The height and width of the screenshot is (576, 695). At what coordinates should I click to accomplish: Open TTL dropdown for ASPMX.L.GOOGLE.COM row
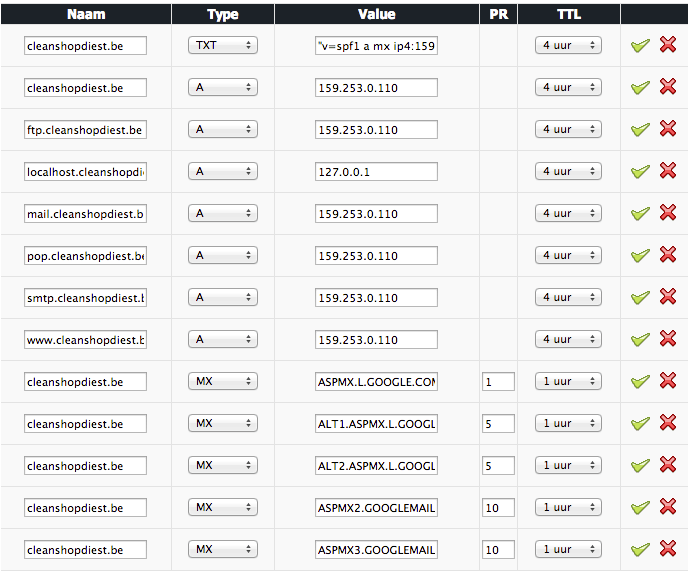[568, 381]
